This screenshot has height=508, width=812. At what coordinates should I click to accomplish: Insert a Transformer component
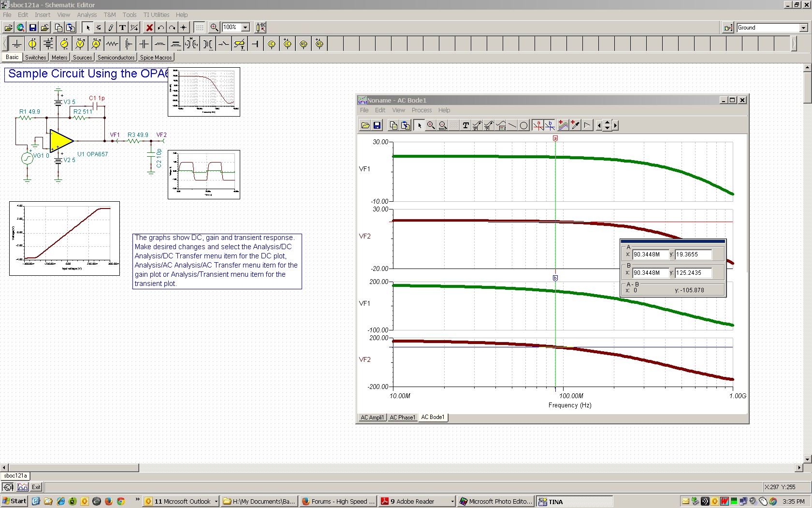point(208,44)
